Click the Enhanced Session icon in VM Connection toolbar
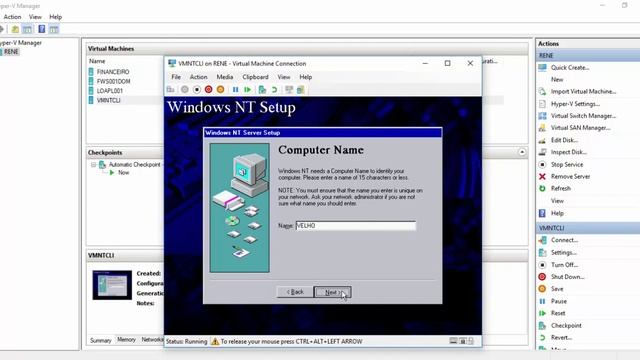This screenshot has width=640, height=360. [289, 89]
